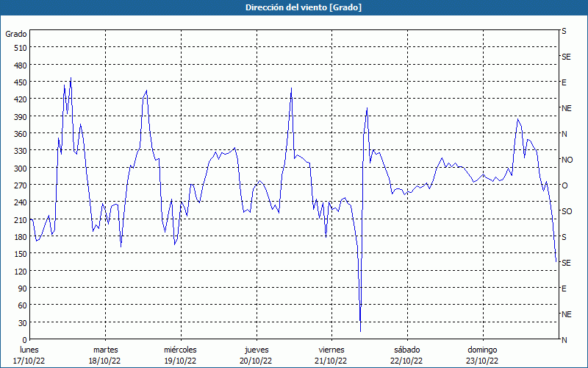
Task: Select the 360 degree label
Action: (21, 134)
